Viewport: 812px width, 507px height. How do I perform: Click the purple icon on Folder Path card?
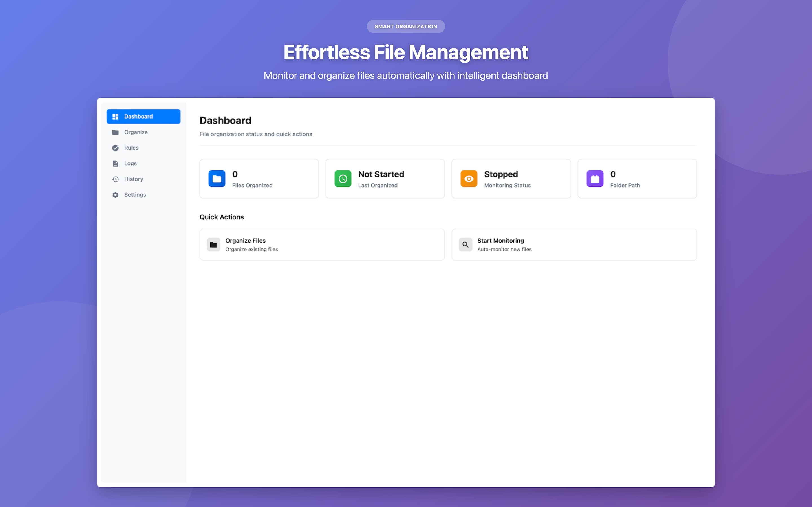[x=595, y=178]
